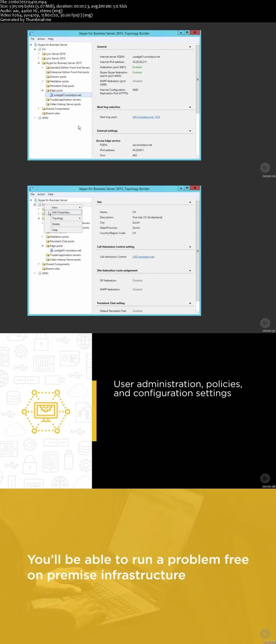The image size is (276, 644).
Task: Click the Standard Edition Front End Servers folder icon
Action: click(x=47, y=68)
